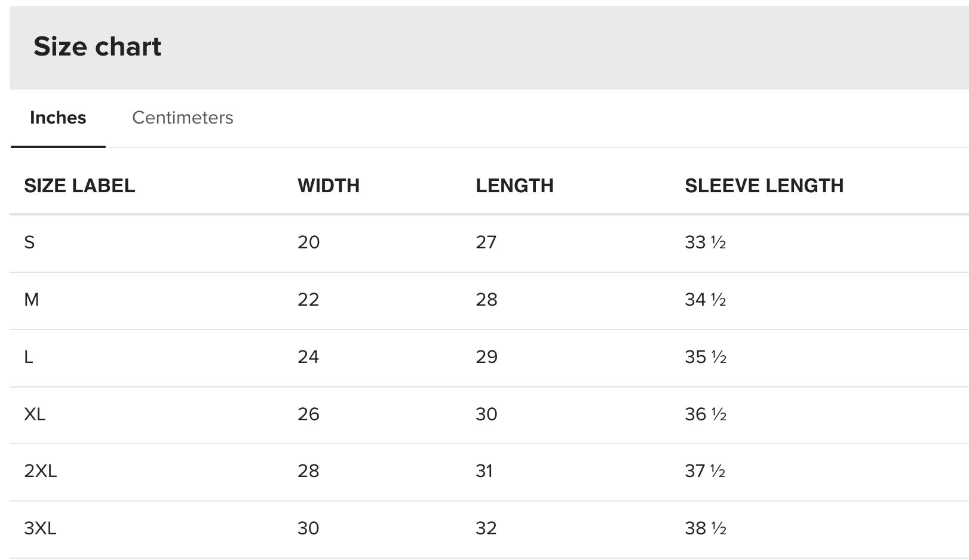Switch to the Centimeters tab
Screen dimensions: 969x560
click(x=182, y=118)
